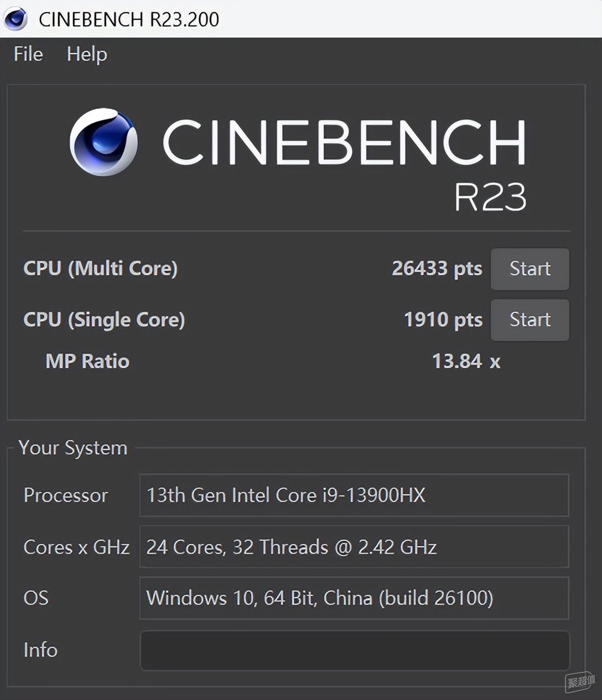Click the MP Ratio label
602x700 pixels.
click(x=87, y=361)
